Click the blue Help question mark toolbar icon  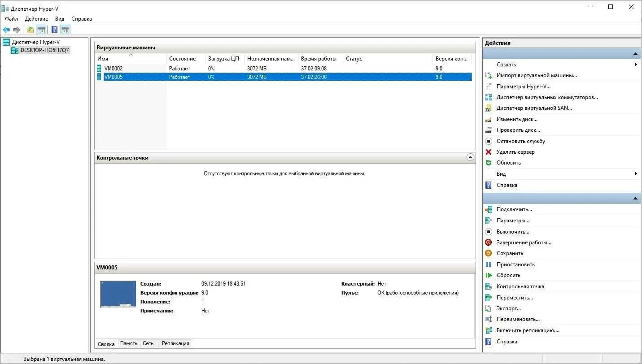point(54,30)
